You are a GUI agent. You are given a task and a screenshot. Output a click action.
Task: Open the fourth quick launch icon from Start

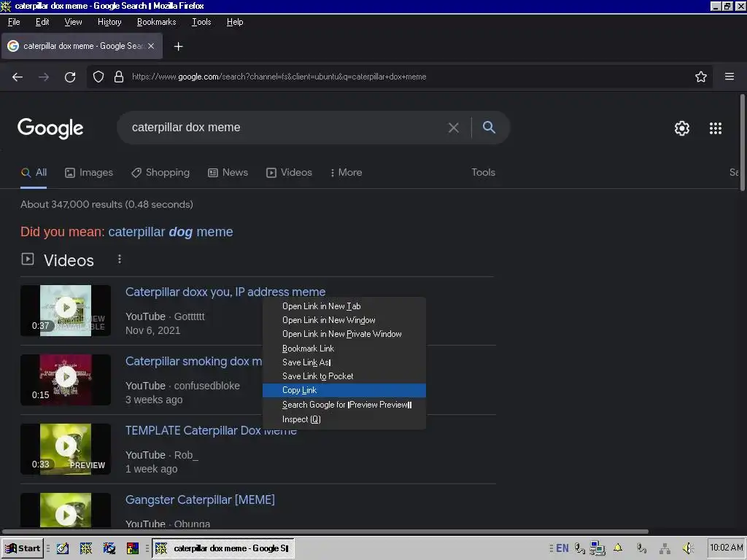133,548
